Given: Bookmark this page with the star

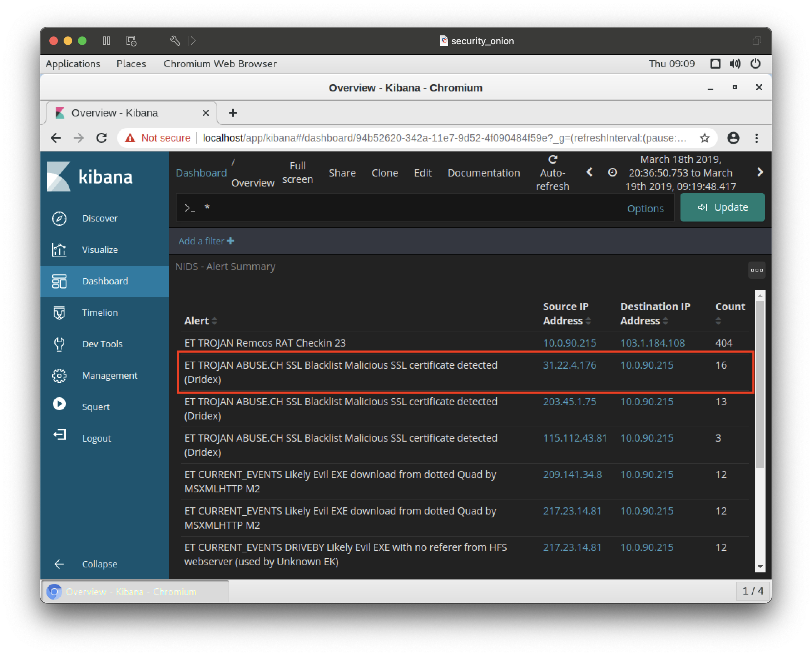Looking at the screenshot, I should click(704, 138).
